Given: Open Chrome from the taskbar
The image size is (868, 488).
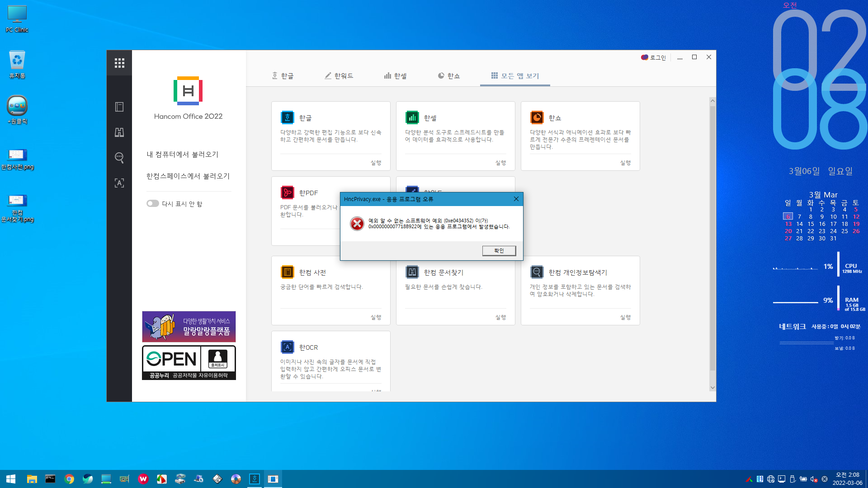Looking at the screenshot, I should click(x=69, y=479).
